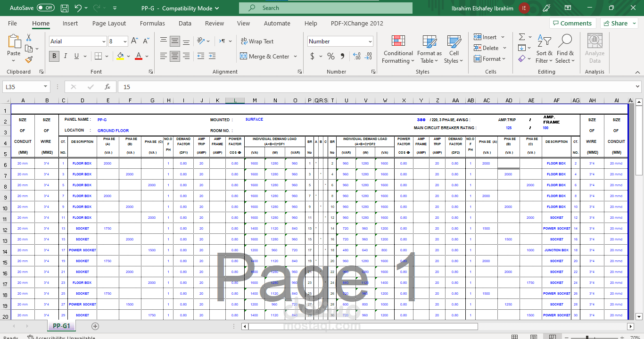The width and height of the screenshot is (644, 339).
Task: Open Format as Table gallery
Action: click(x=429, y=49)
